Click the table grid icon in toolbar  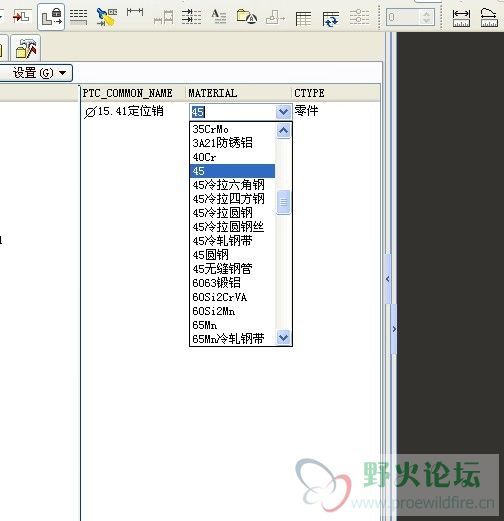(303, 18)
